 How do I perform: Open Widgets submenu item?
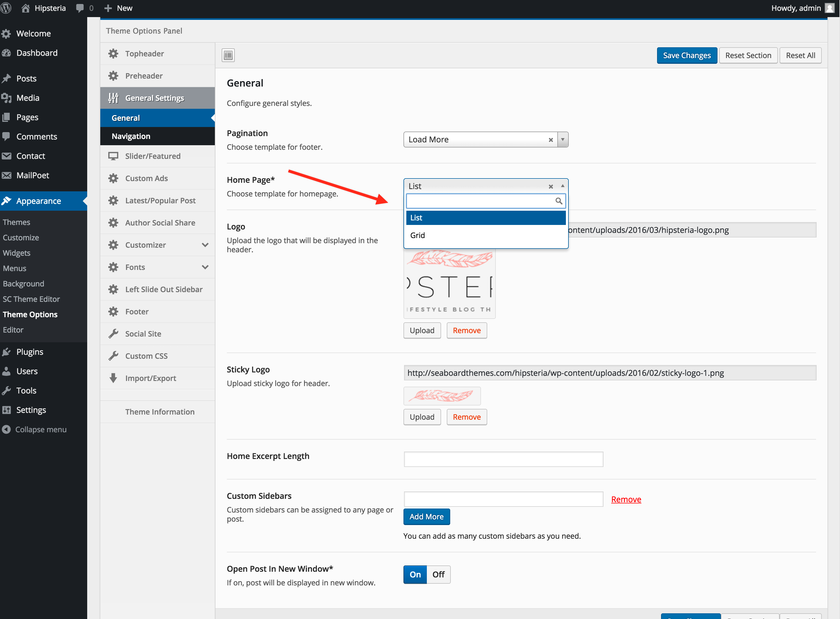pos(17,253)
